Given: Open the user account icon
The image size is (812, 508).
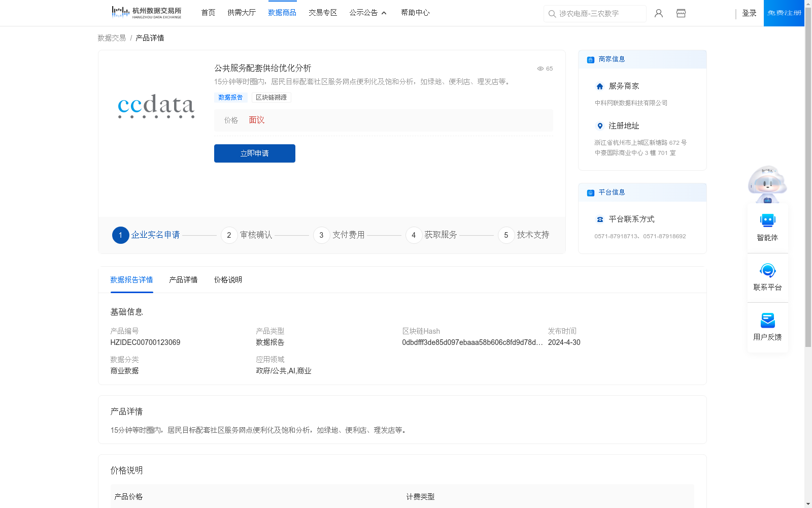Looking at the screenshot, I should coord(659,13).
